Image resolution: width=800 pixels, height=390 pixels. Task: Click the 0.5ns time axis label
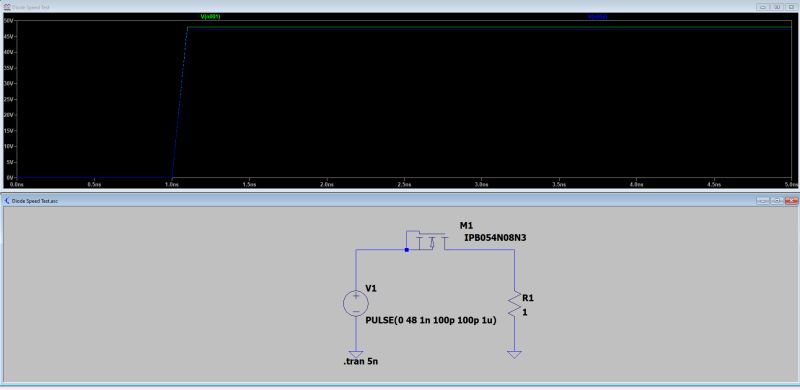[x=94, y=183]
